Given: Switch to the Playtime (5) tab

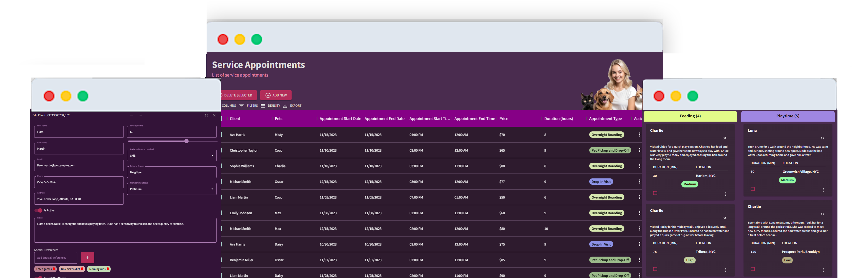Looking at the screenshot, I should (x=787, y=116).
